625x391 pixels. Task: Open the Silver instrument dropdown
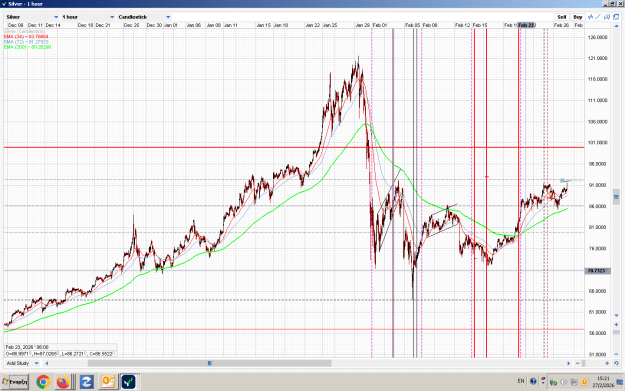pos(32,17)
